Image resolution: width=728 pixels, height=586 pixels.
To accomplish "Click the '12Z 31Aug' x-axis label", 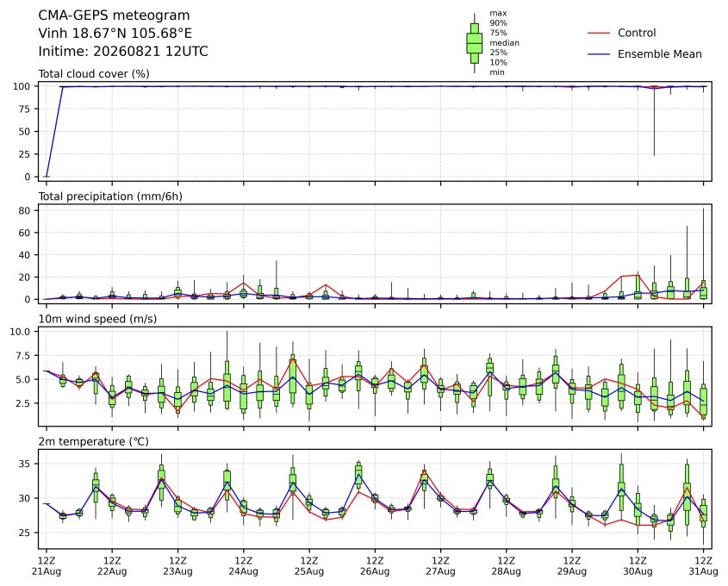I will click(703, 566).
